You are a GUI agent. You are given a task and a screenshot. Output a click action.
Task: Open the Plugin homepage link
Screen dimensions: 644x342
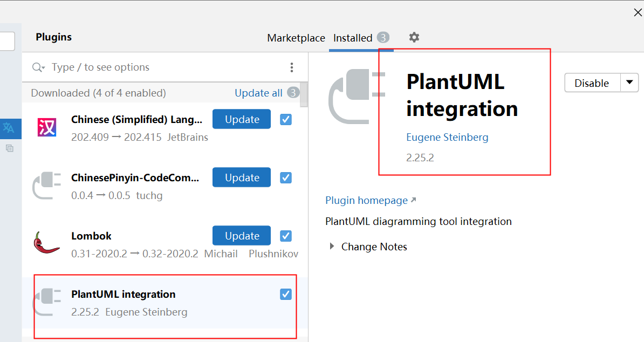coord(366,200)
